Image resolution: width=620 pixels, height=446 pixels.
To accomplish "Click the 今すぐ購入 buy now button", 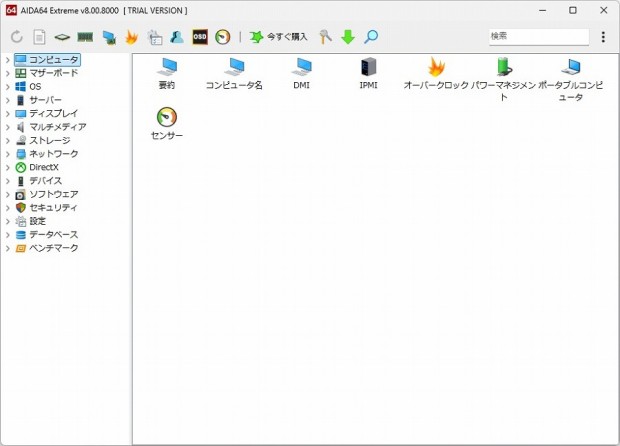I will click(x=278, y=37).
